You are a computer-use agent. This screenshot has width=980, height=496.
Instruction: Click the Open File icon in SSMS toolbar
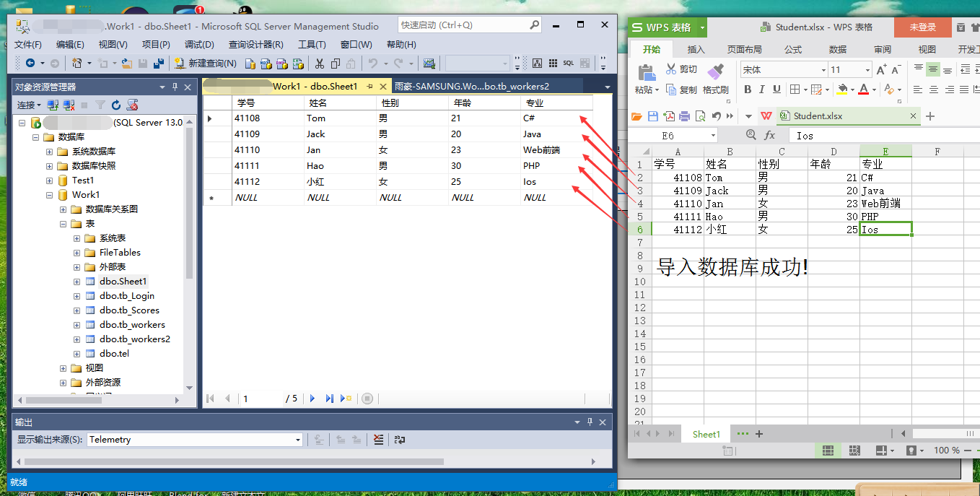click(127, 63)
